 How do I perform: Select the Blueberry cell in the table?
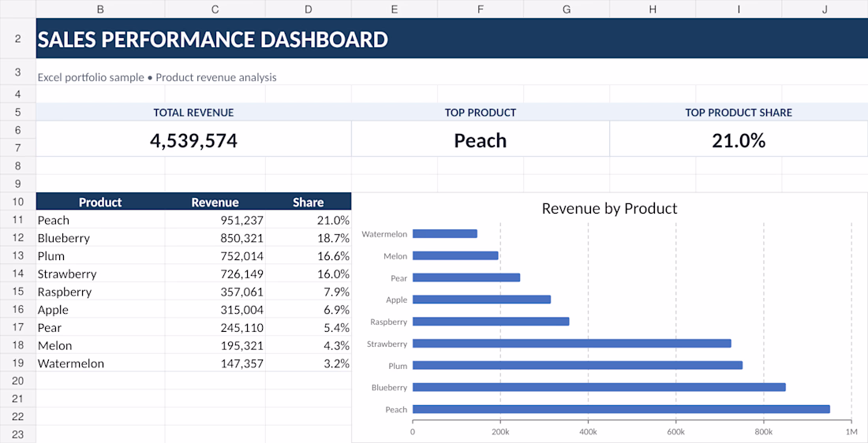point(100,238)
